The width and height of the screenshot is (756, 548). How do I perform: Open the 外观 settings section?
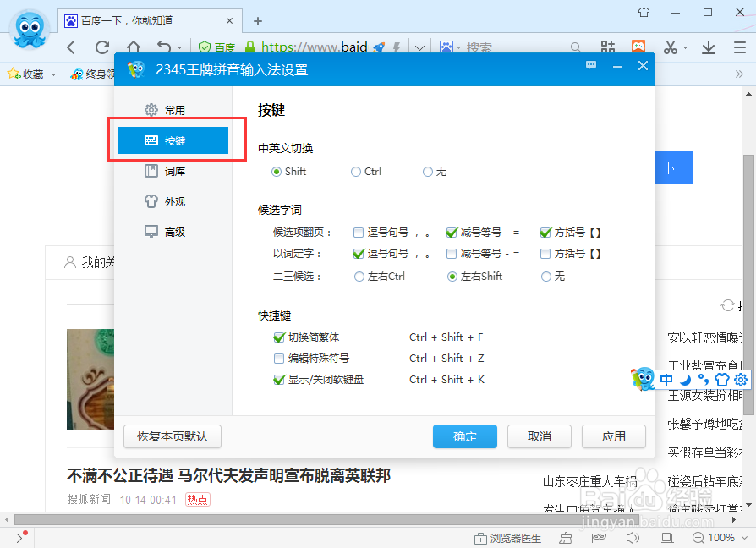coord(166,201)
